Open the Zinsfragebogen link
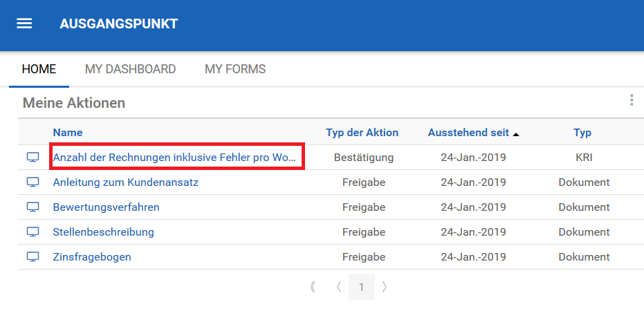Screen dimensions: 644x311 click(x=92, y=257)
